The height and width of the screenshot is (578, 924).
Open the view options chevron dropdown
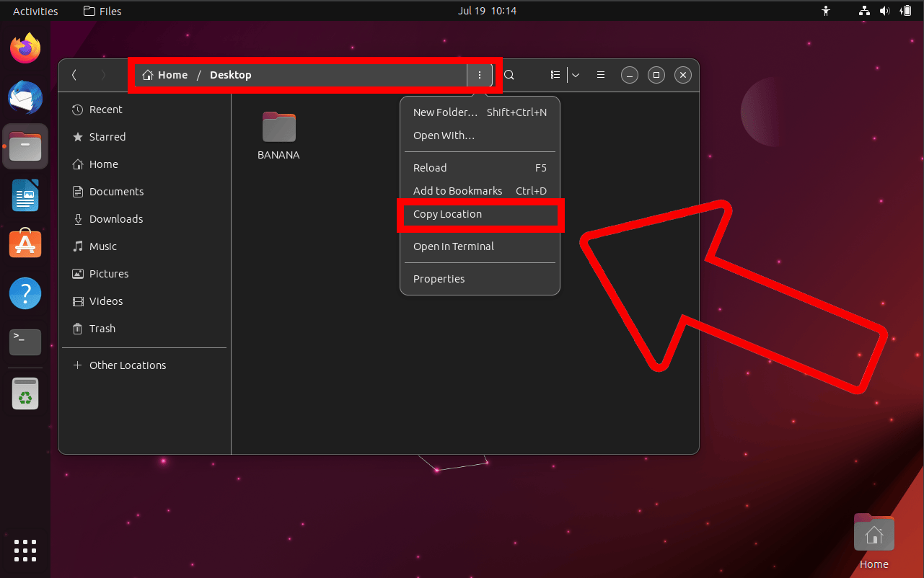tap(575, 74)
